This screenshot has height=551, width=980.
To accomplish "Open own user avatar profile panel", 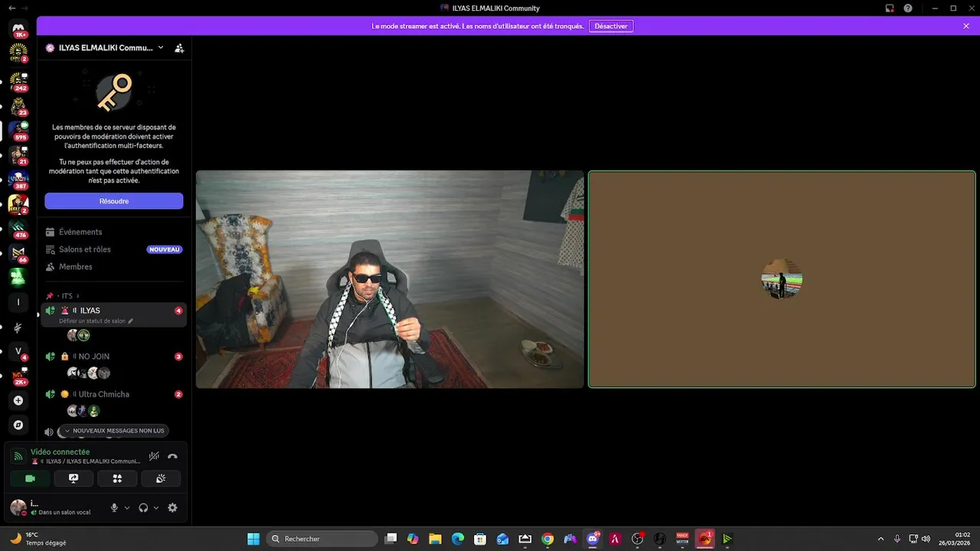I will pyautogui.click(x=18, y=507).
